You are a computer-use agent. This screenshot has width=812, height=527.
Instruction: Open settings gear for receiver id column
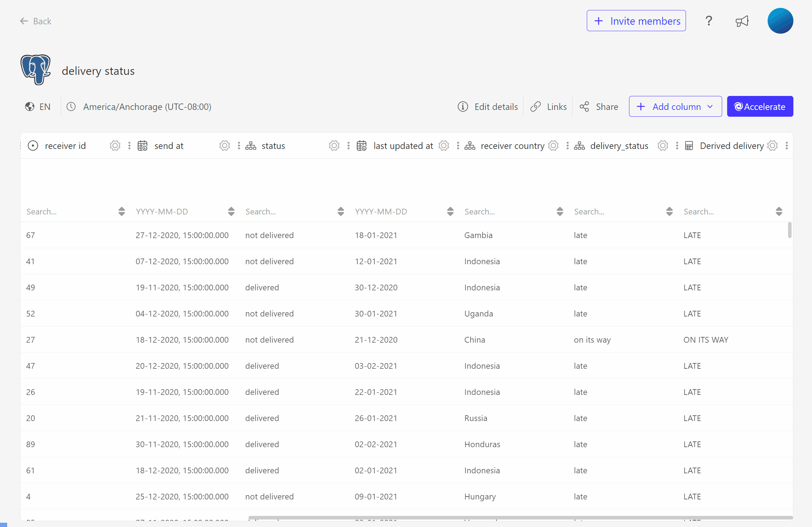point(115,146)
